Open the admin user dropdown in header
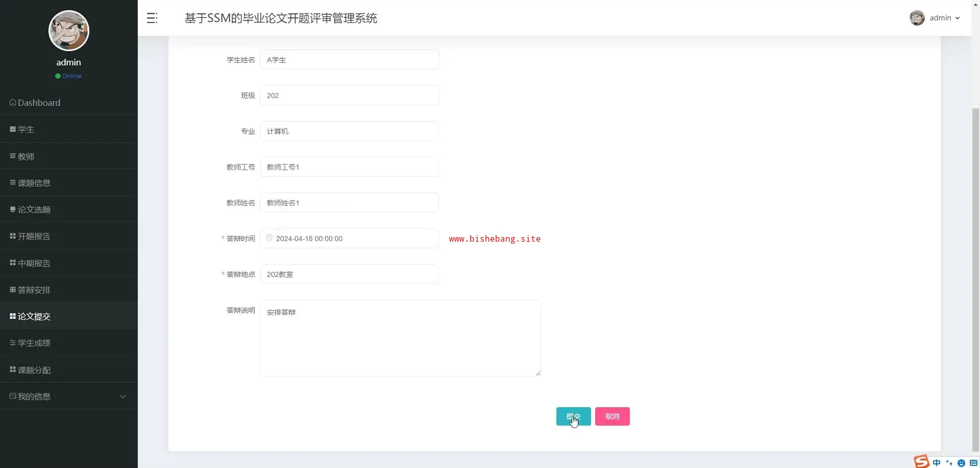Image resolution: width=980 pixels, height=468 pixels. (x=935, y=18)
